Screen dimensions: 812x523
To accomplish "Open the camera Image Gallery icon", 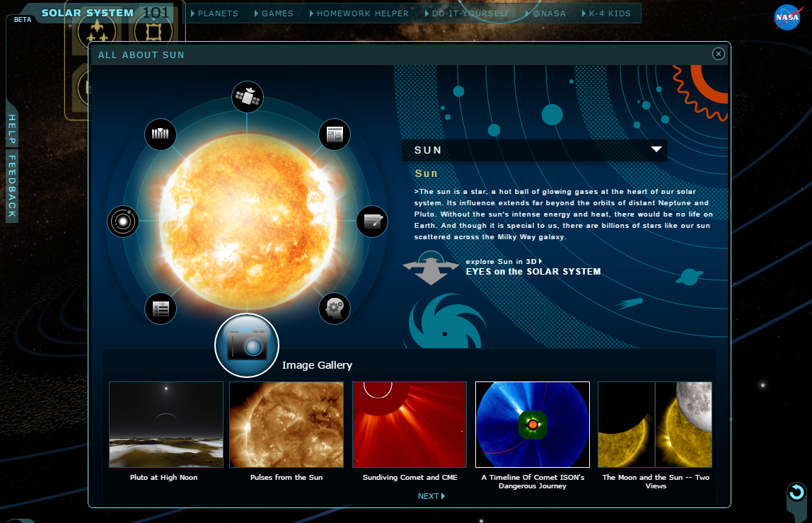I will (247, 345).
